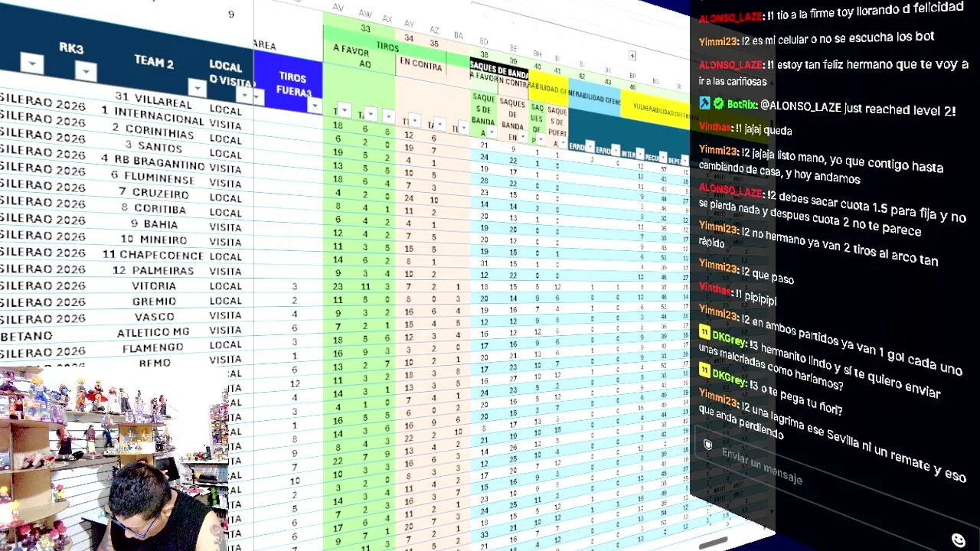Open the emoji picker in chat
Screen dimensions: 980x551
pos(958,540)
